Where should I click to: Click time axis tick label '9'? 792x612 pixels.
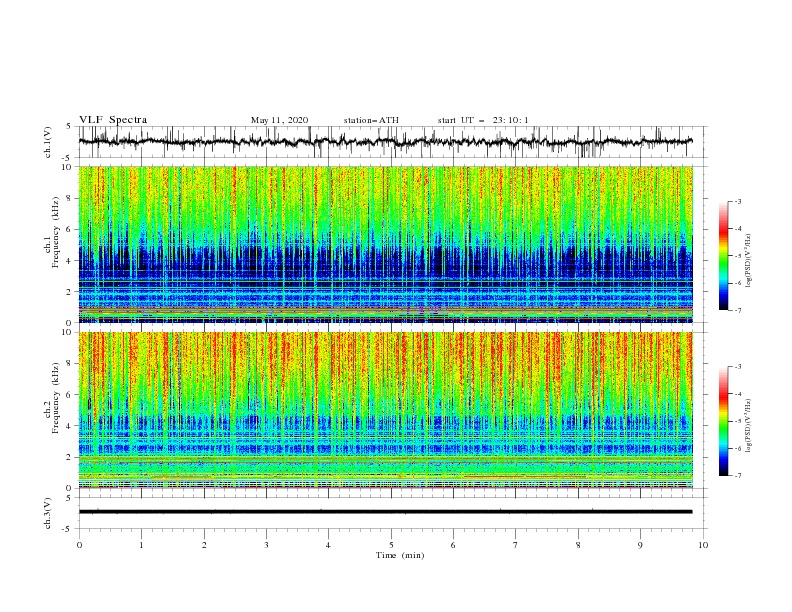pos(640,545)
